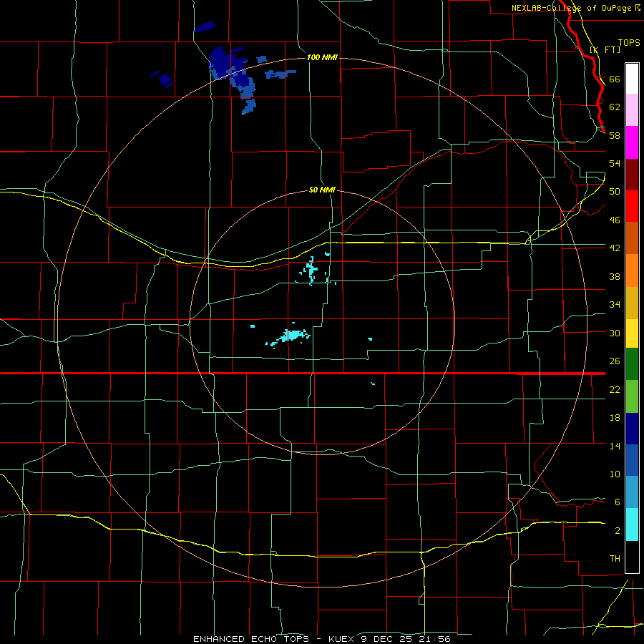Click the TH legend label

tap(615, 559)
